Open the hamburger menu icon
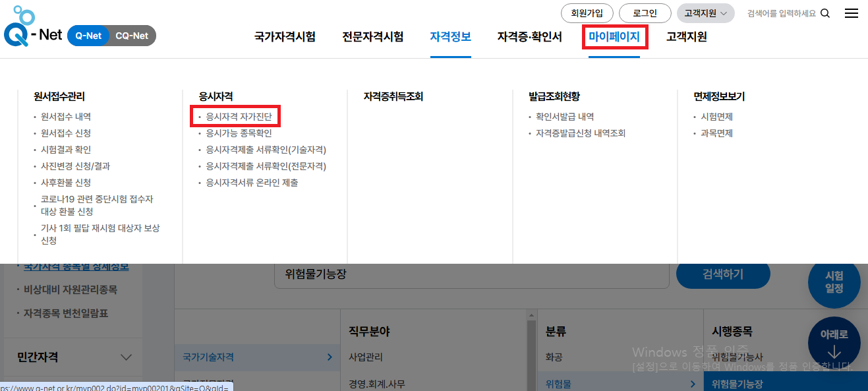 [851, 13]
